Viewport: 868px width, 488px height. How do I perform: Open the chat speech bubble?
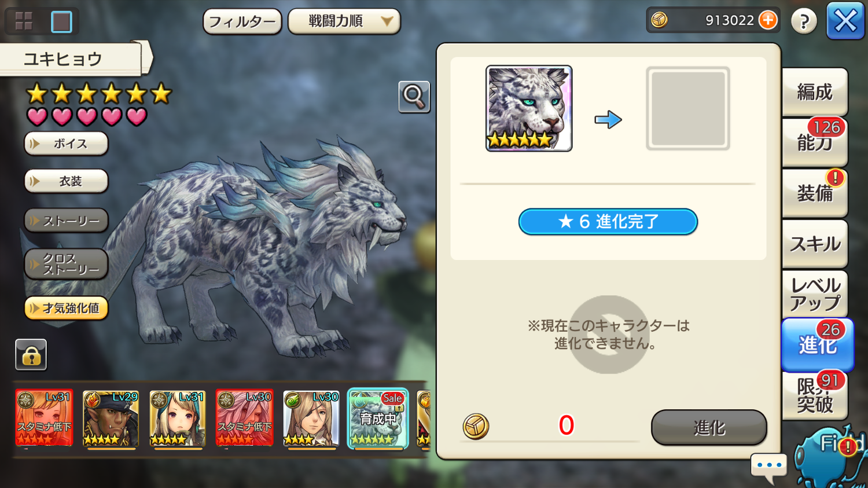[x=768, y=467]
